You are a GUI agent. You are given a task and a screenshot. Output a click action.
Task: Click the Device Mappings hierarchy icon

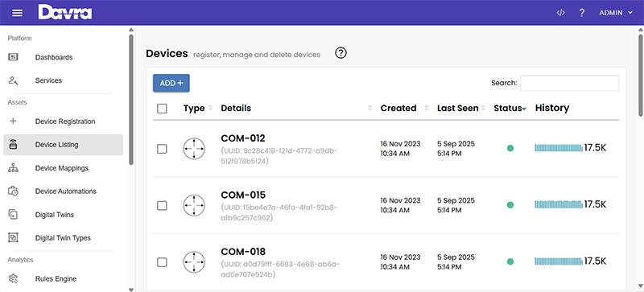13,168
